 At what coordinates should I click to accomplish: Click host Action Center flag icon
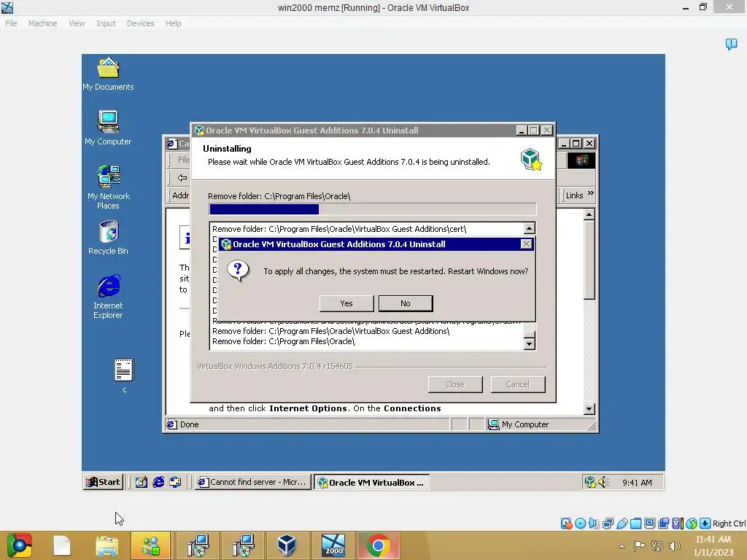click(x=639, y=546)
